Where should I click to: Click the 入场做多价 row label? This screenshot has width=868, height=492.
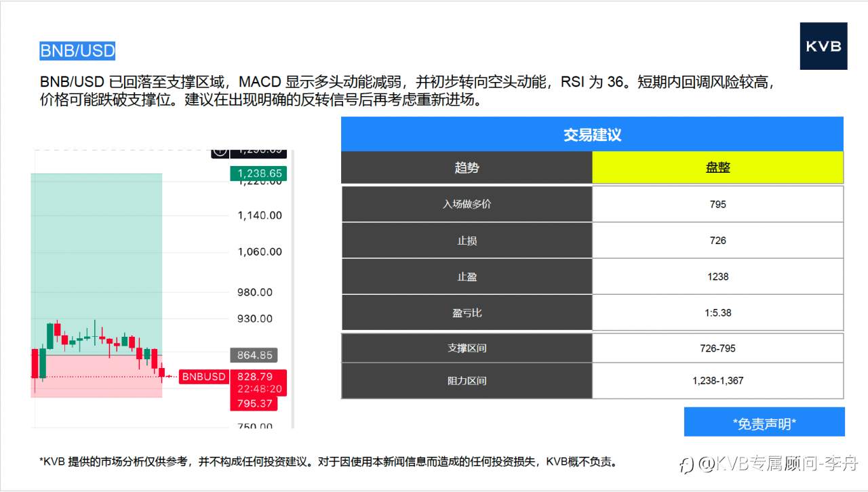pyautogui.click(x=467, y=204)
